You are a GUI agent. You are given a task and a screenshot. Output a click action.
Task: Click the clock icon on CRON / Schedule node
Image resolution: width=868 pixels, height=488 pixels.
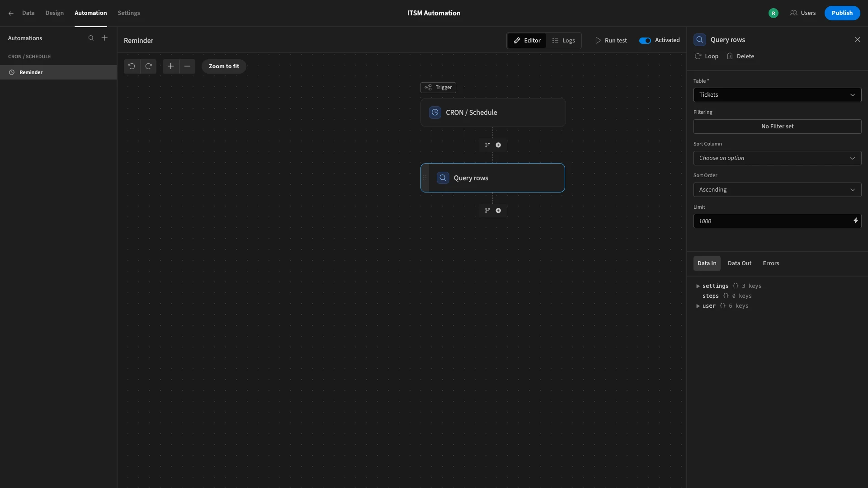[x=435, y=113]
